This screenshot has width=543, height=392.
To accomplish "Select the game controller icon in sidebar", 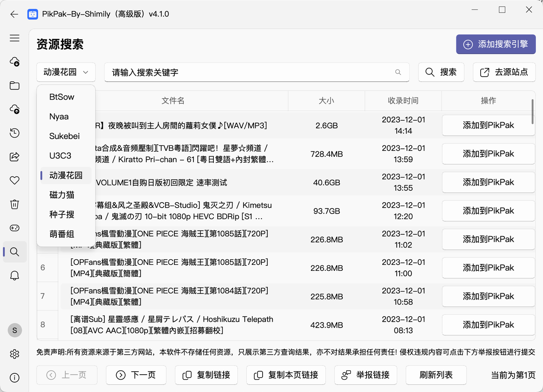I will coord(14,228).
